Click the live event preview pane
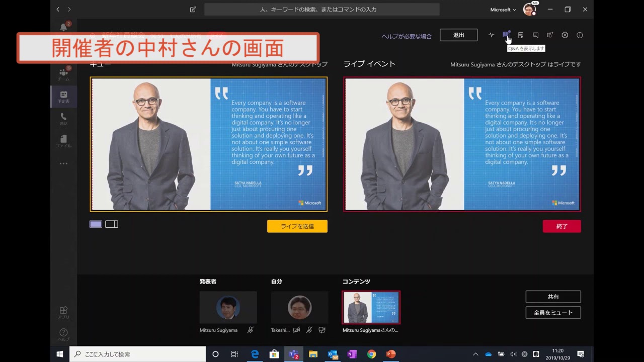 (462, 144)
